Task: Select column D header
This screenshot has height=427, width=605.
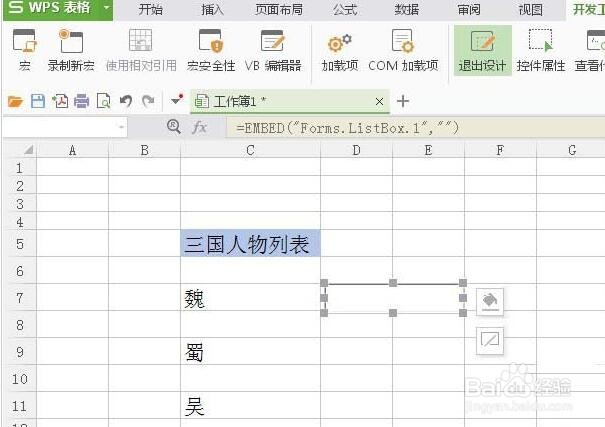Action: (x=356, y=150)
